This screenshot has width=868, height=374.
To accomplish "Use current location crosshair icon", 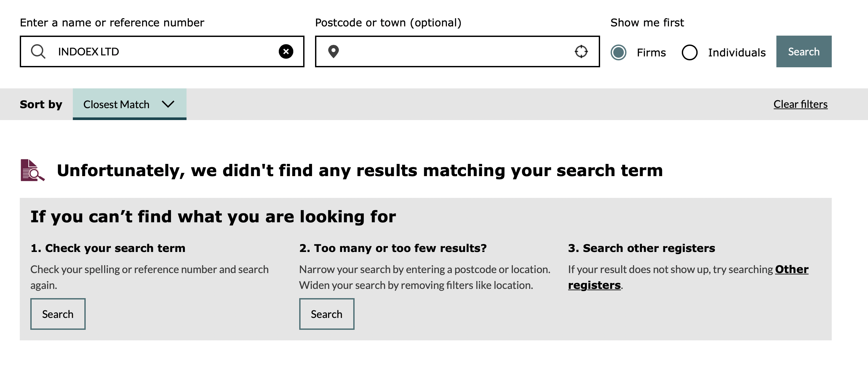I will click(581, 51).
